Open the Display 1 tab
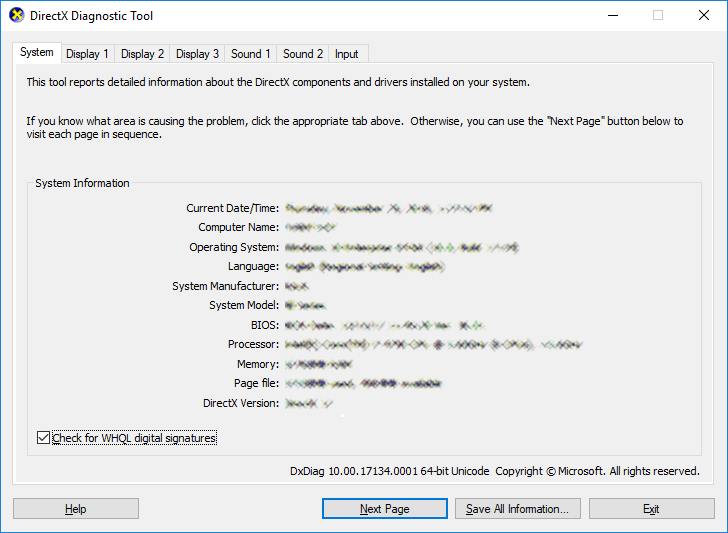Screen dimensions: 728x533 click(87, 54)
